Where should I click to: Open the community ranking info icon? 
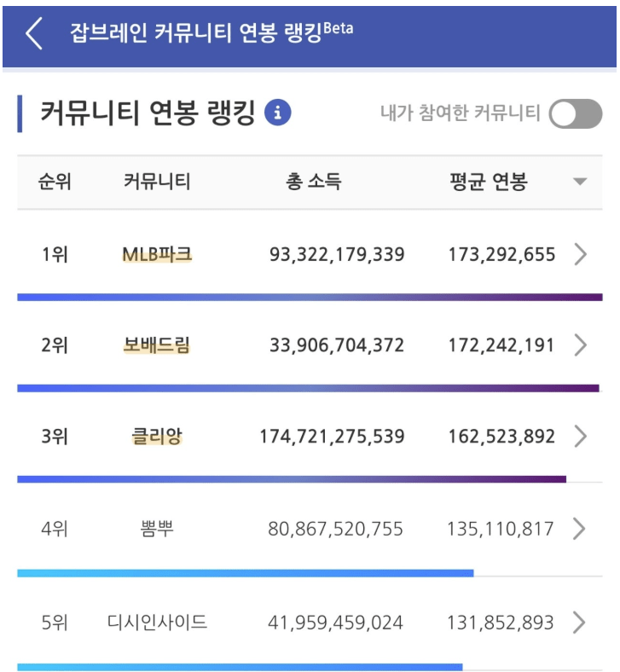click(278, 113)
